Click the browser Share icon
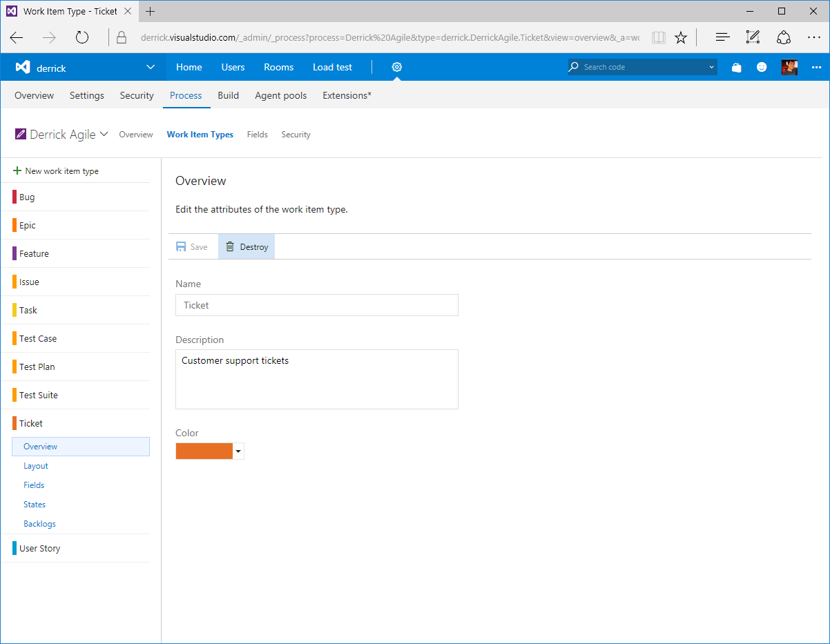 coord(783,37)
